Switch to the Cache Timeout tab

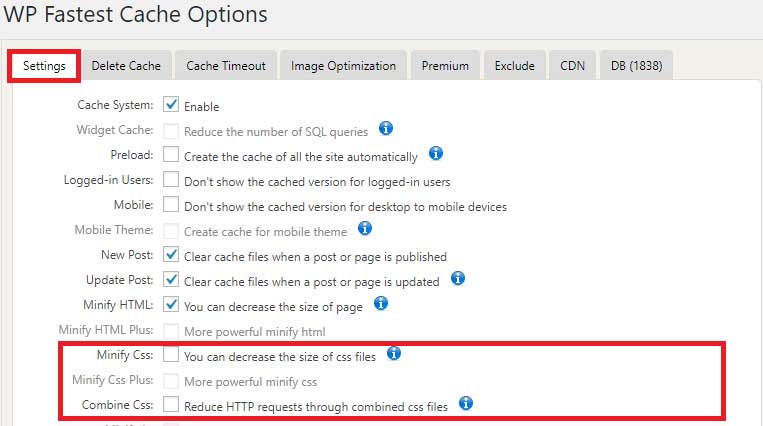226,65
